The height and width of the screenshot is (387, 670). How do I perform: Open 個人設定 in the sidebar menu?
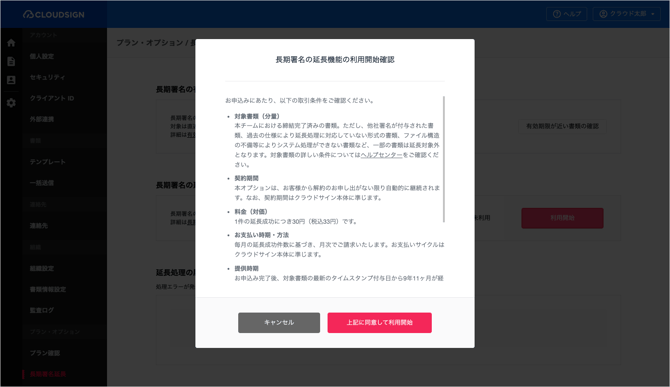coord(42,56)
